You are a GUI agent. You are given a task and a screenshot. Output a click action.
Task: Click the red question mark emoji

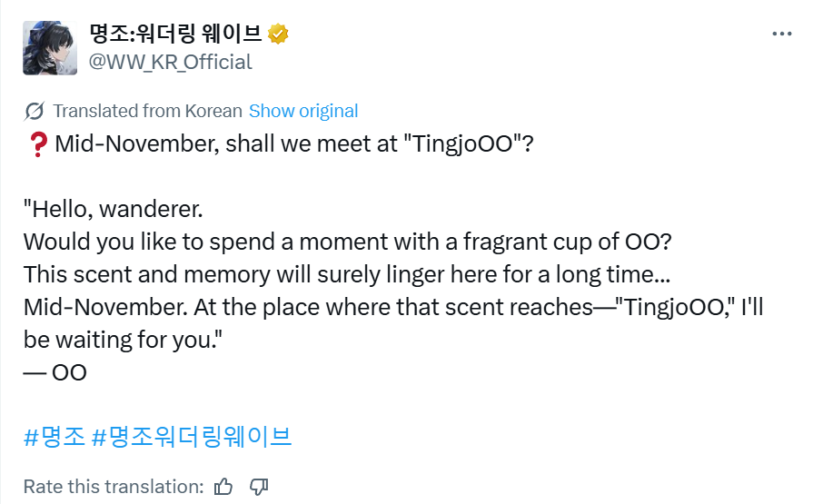[35, 143]
